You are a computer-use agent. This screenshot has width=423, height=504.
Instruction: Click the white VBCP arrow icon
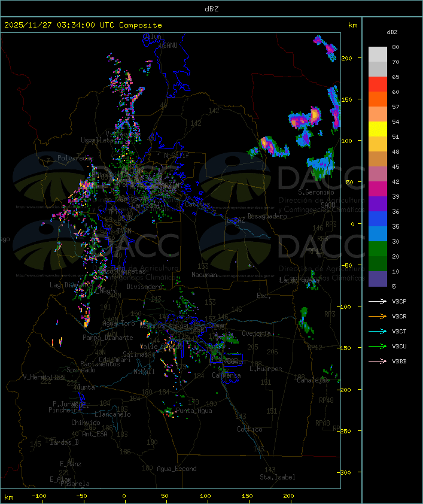[378, 301]
